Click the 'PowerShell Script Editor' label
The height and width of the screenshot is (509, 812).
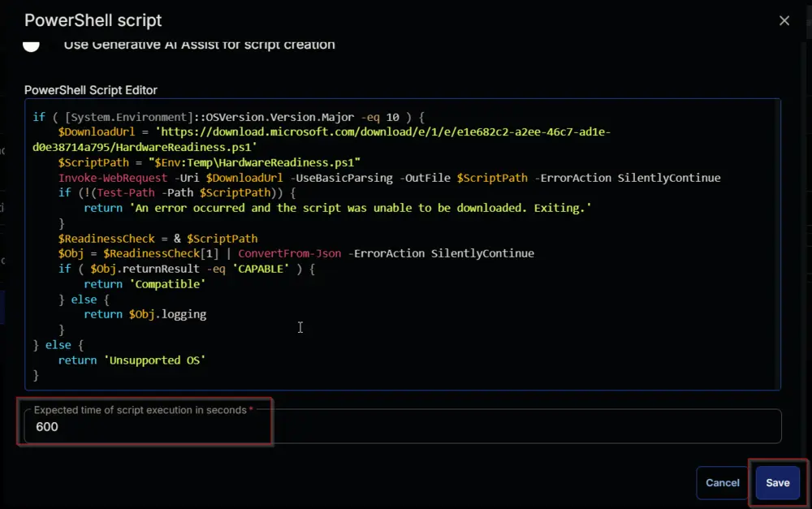pos(91,90)
